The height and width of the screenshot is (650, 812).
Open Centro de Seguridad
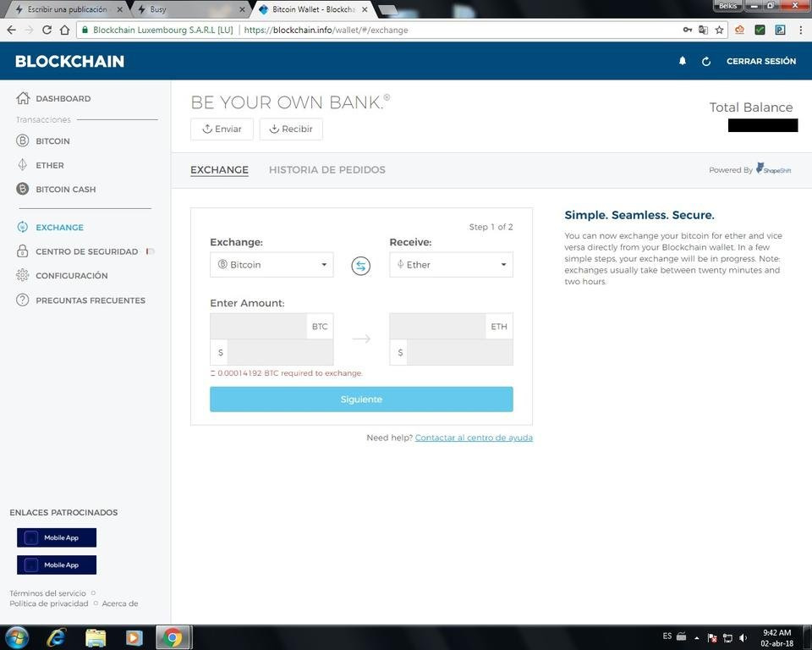pos(77,251)
